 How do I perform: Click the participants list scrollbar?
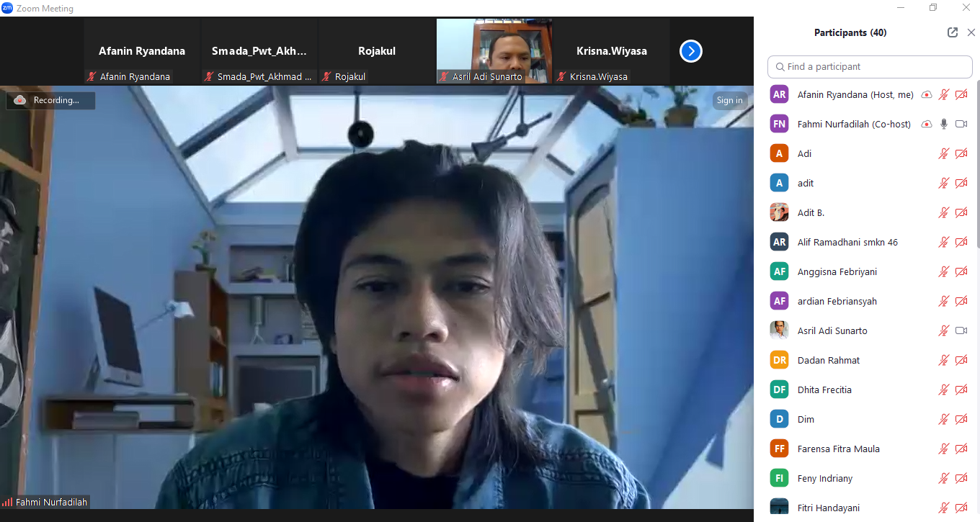978,166
